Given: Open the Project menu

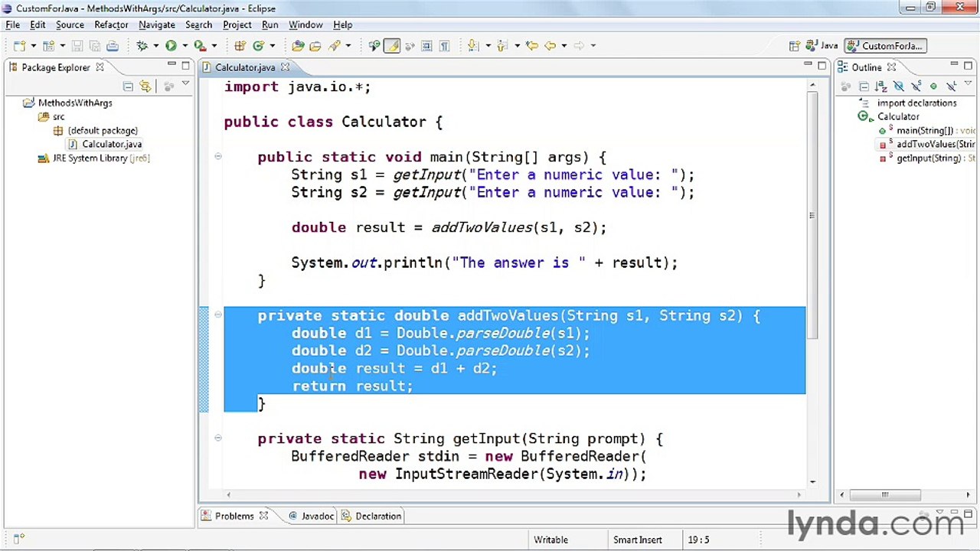Looking at the screenshot, I should tap(237, 24).
